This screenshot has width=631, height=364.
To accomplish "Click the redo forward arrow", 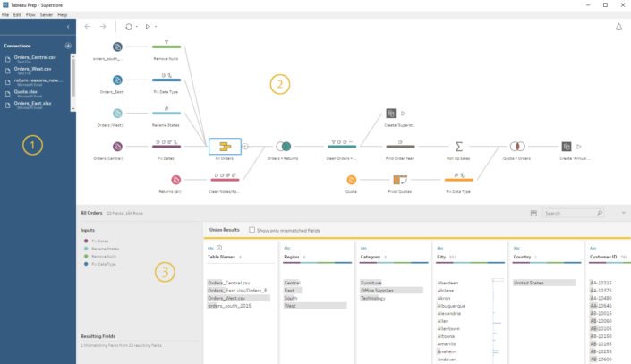I will (x=103, y=27).
